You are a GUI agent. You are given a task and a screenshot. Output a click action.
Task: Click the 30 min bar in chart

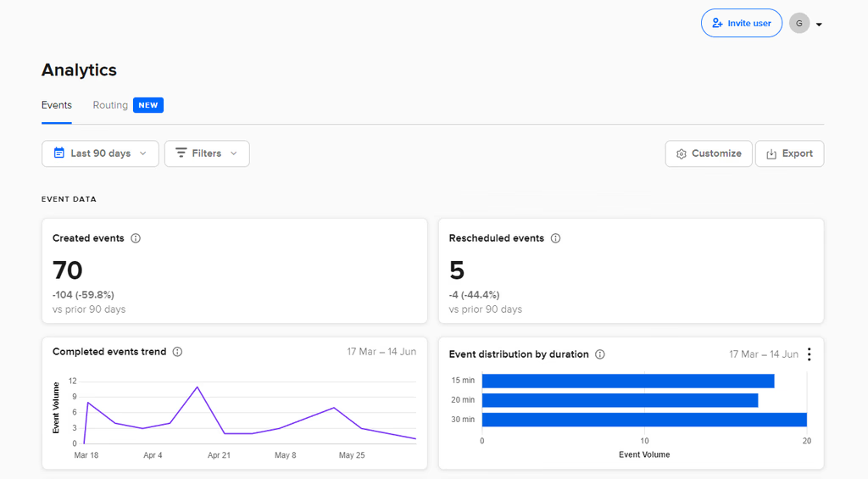pos(644,420)
